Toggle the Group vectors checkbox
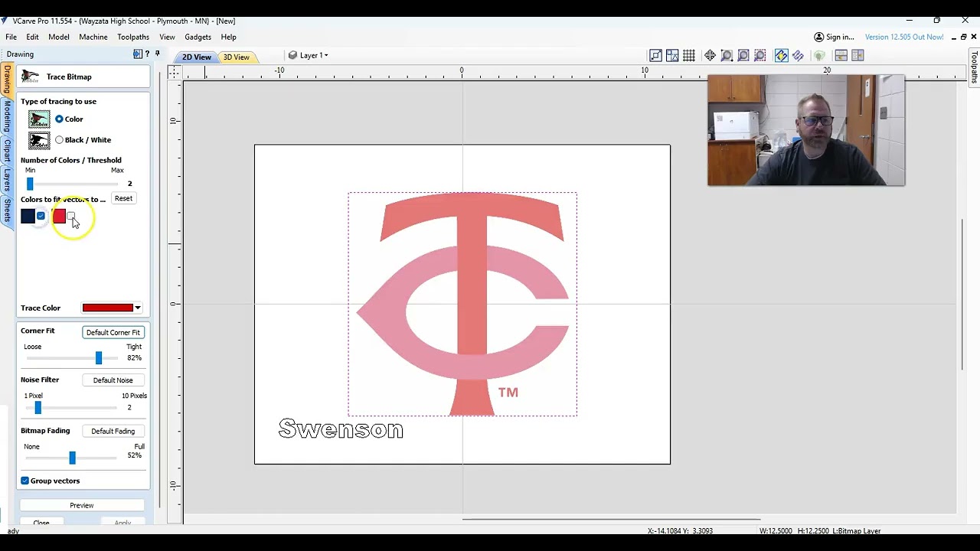The image size is (980, 551). (x=25, y=481)
